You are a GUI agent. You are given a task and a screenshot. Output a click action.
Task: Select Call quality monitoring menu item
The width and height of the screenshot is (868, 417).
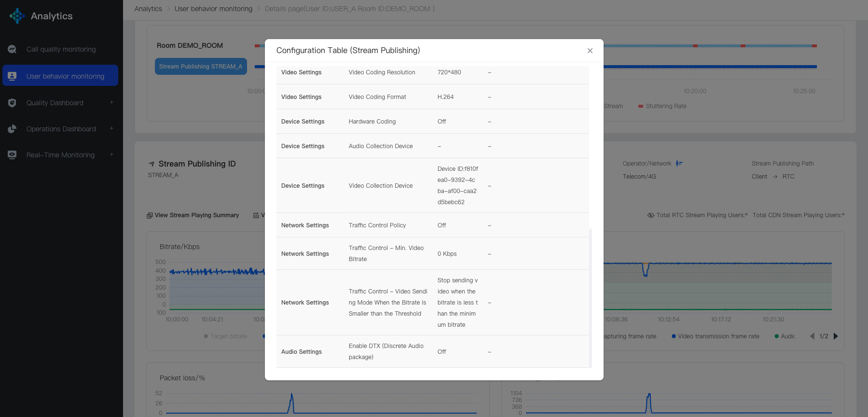[61, 49]
